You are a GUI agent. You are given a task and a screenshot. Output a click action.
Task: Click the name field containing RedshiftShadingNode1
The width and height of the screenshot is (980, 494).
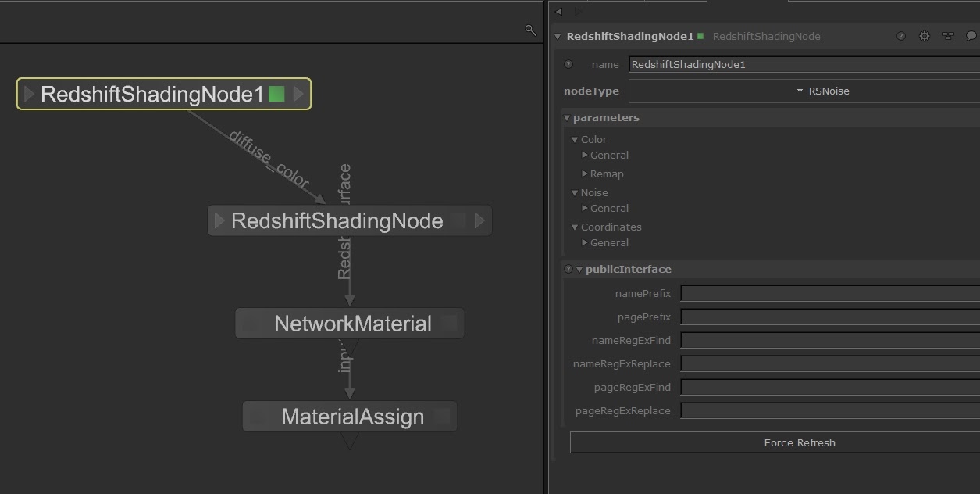(x=804, y=64)
